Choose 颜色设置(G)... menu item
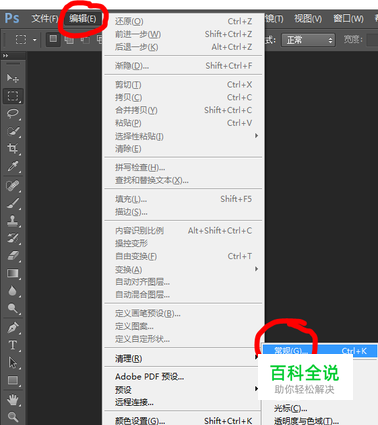The image size is (378, 425). coord(183,421)
